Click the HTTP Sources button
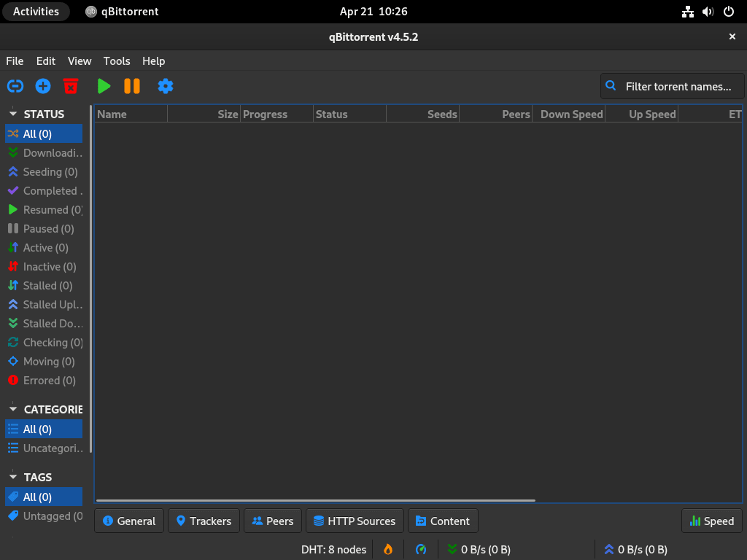This screenshot has width=747, height=560. (x=355, y=521)
